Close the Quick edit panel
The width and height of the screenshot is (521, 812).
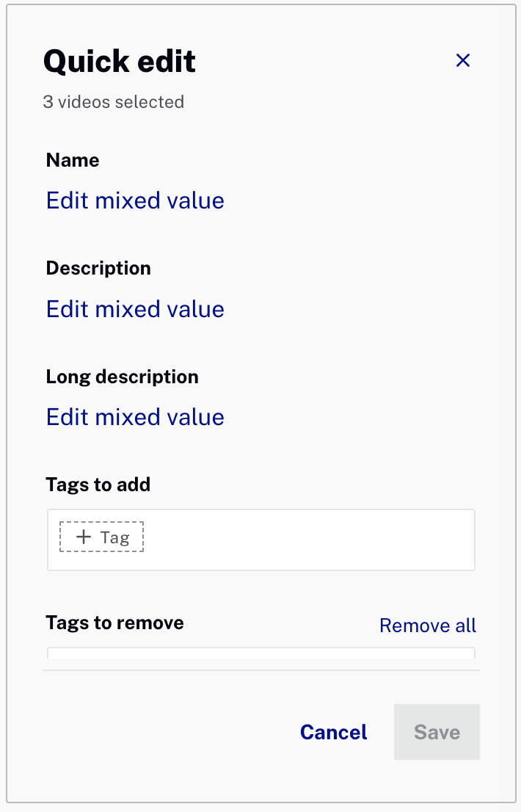462,61
